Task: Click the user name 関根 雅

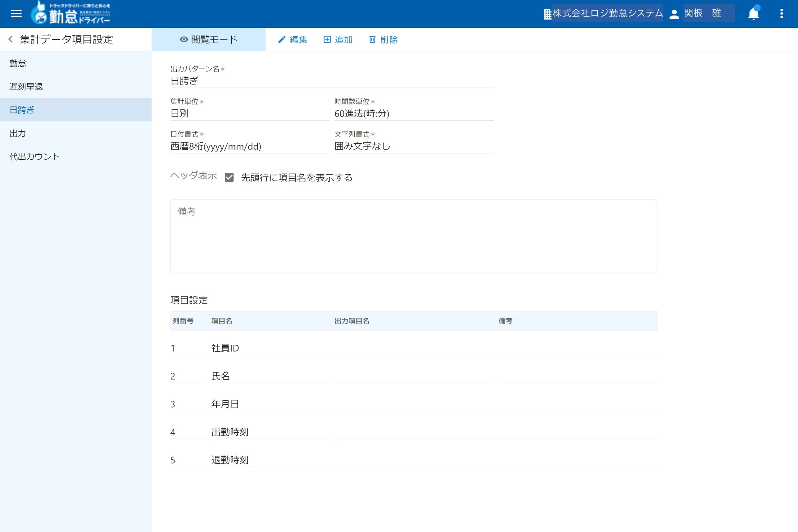Action: (x=703, y=13)
